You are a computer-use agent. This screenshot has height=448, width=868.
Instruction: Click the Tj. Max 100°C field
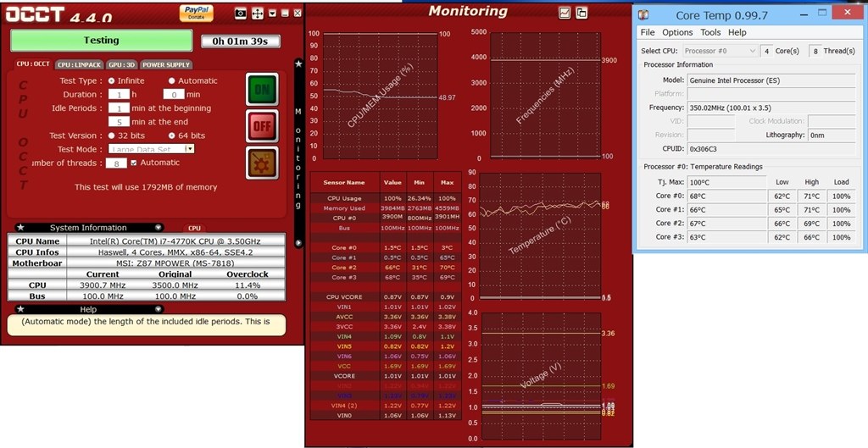click(726, 183)
